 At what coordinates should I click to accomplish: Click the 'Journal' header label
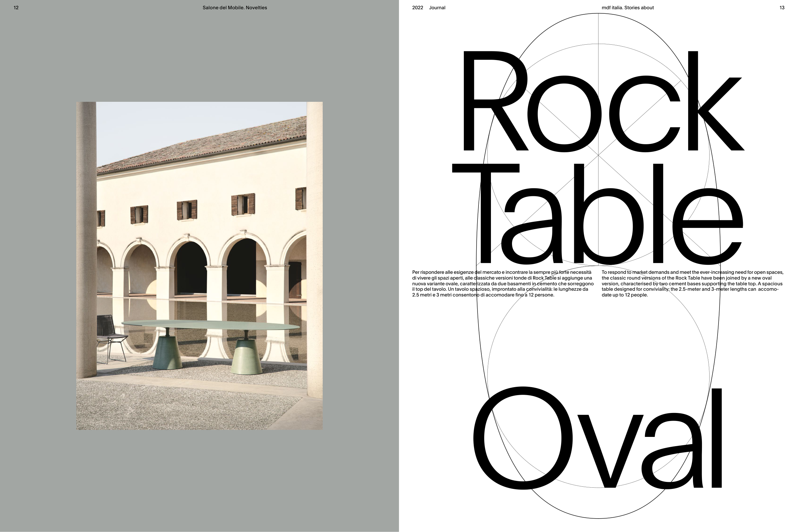pyautogui.click(x=437, y=8)
